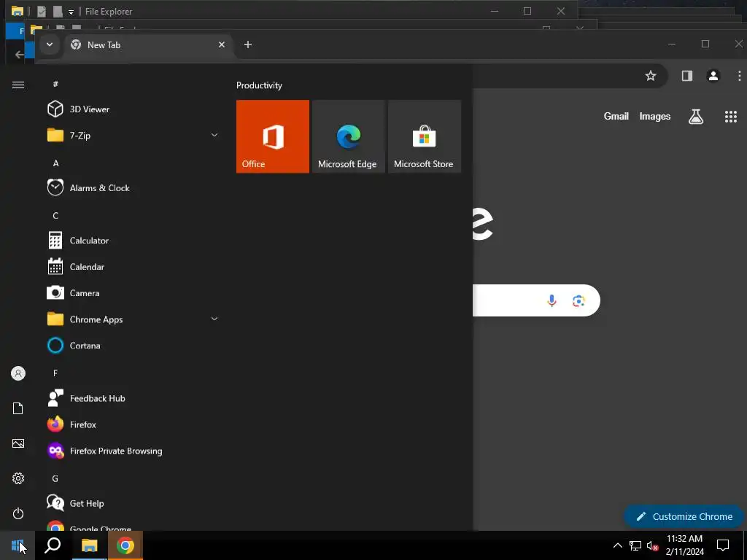Open Get Help app
This screenshot has width=747, height=560.
click(x=133, y=503)
